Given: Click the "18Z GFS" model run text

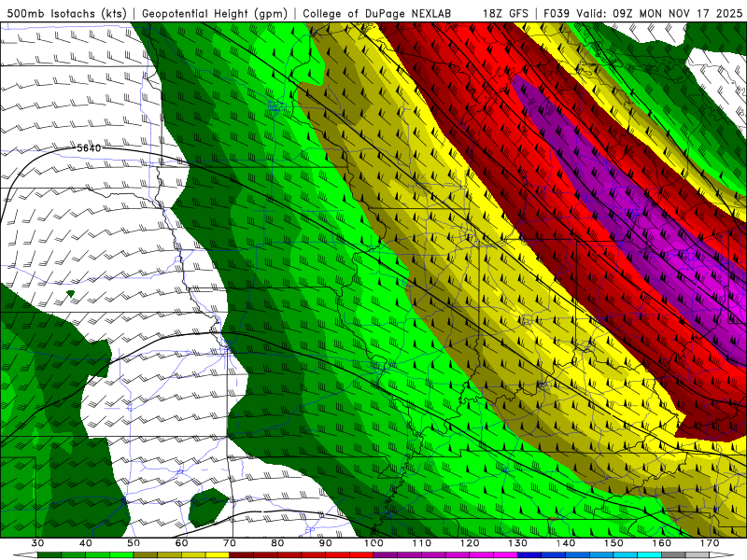Looking at the screenshot, I should click(505, 14).
